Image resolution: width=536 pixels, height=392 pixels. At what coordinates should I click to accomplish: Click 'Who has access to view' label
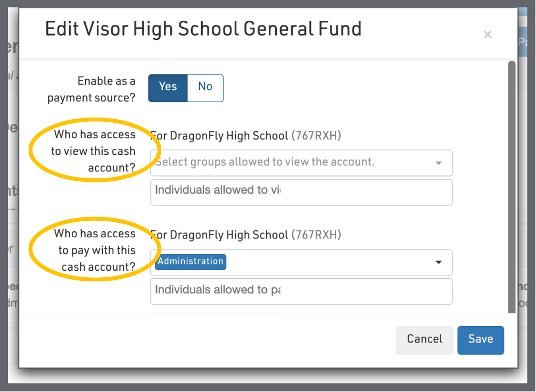tap(94, 151)
